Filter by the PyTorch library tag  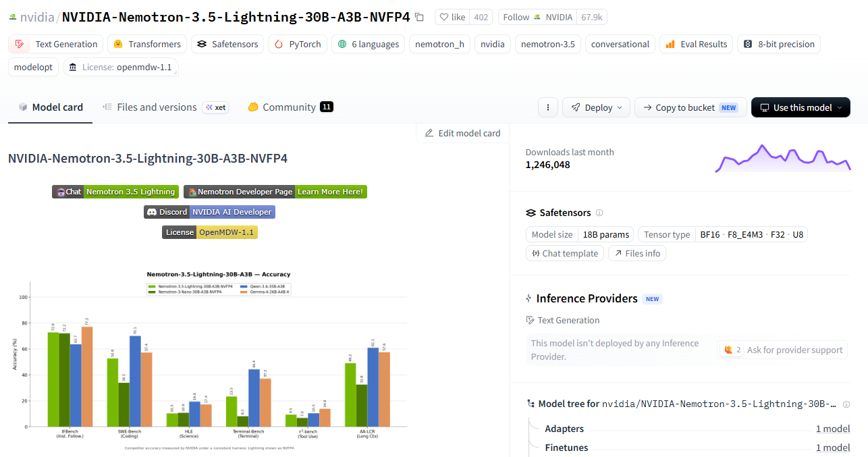pyautogui.click(x=298, y=44)
